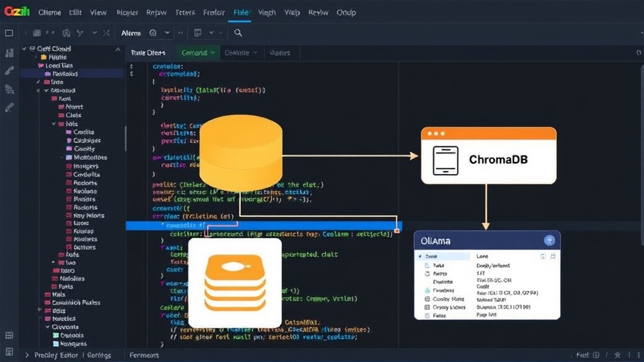
Task: Open the View menu
Action: click(x=98, y=13)
